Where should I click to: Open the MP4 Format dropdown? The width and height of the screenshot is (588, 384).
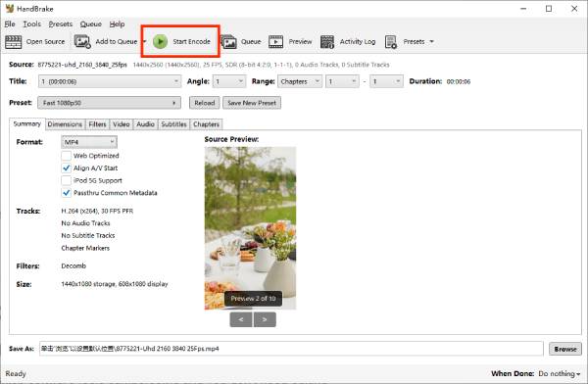coord(89,142)
